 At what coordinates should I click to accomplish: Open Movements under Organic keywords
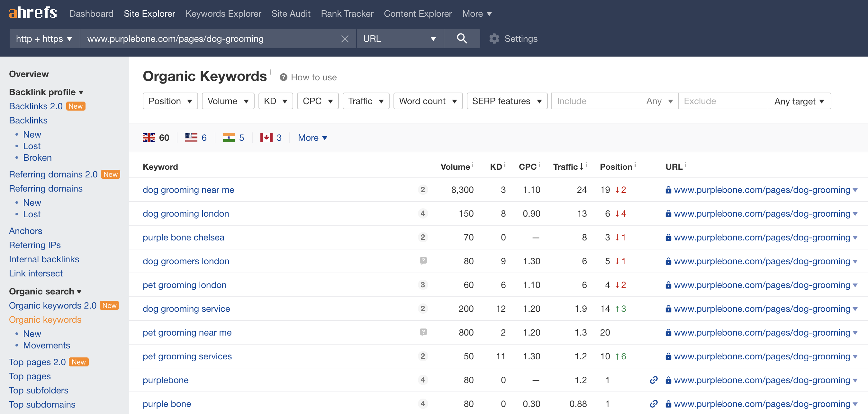click(x=47, y=345)
